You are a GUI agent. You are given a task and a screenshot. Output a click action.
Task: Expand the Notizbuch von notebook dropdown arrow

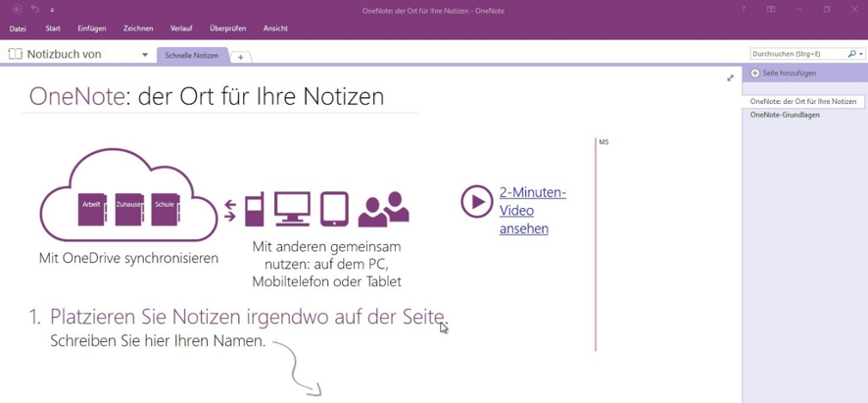tap(145, 55)
